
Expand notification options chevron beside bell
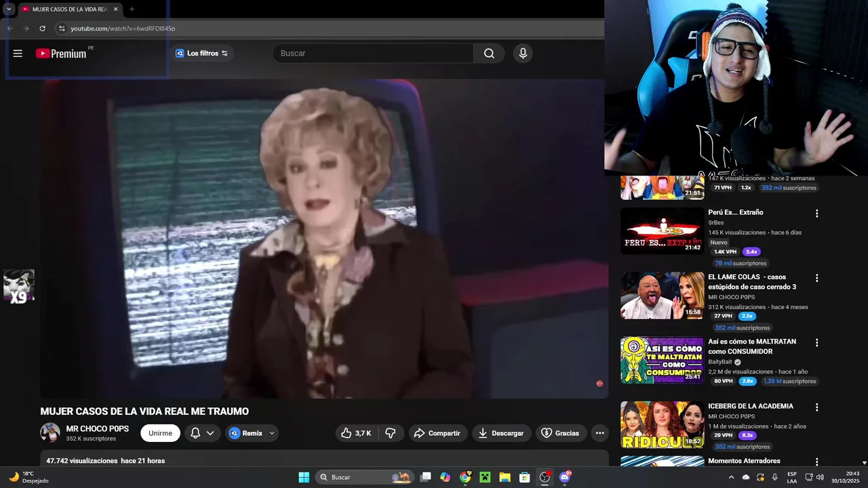[210, 433]
